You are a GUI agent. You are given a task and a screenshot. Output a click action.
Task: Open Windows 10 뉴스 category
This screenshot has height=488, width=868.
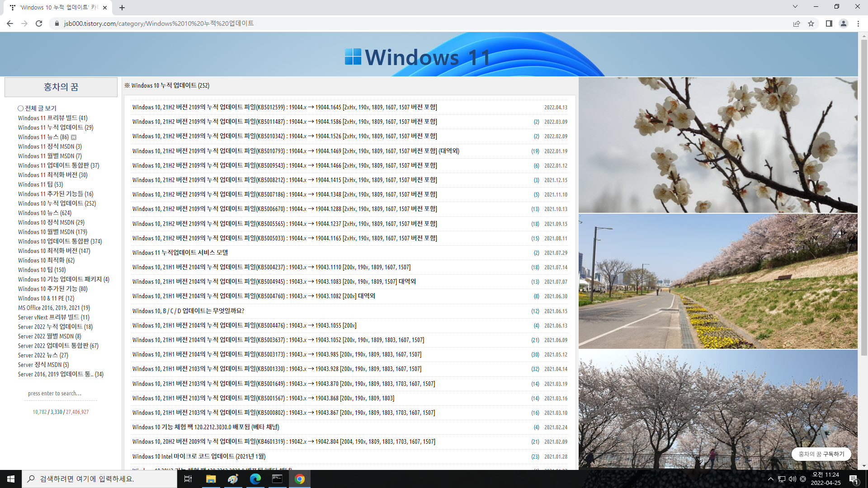pyautogui.click(x=45, y=213)
